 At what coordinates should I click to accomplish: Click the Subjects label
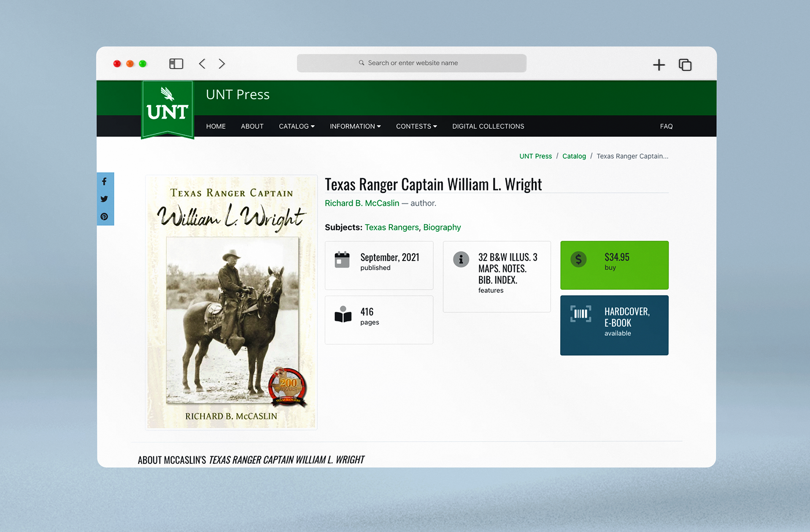[343, 227]
